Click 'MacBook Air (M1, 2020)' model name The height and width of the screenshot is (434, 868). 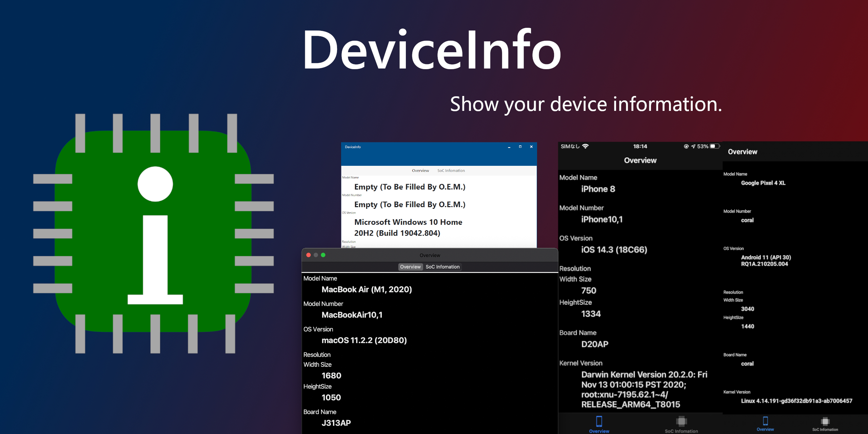pyautogui.click(x=367, y=290)
